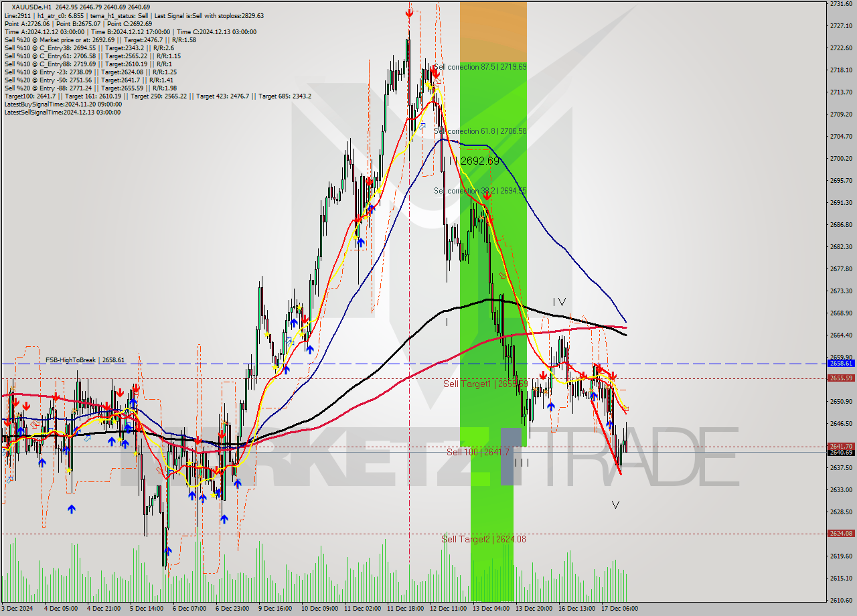Screen dimensions: 857x616
Task: Click the '4 Dec 21:00' time axis label
Action: tap(103, 609)
